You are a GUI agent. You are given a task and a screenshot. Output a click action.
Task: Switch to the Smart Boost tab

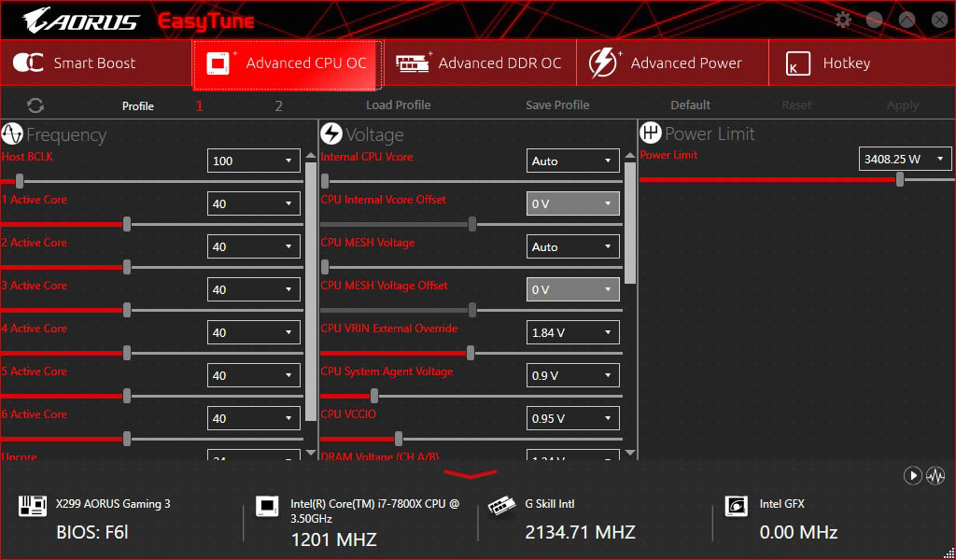96,63
